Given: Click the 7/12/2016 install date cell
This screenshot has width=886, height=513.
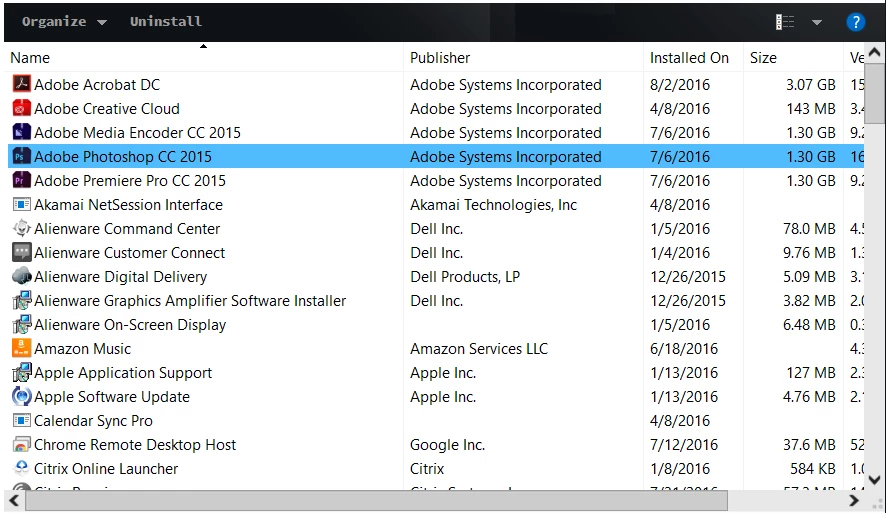Looking at the screenshot, I should point(684,445).
